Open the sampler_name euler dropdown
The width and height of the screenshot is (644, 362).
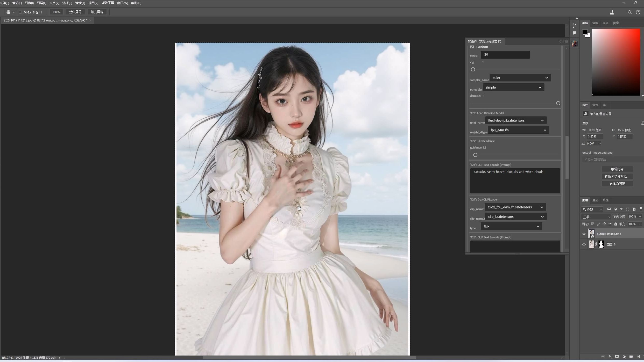(520, 78)
